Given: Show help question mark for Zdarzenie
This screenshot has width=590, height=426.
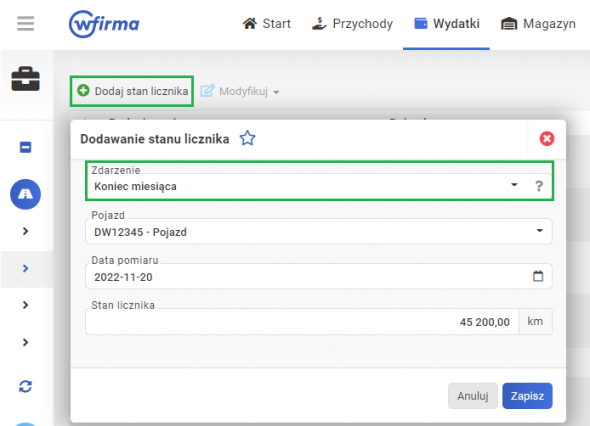Looking at the screenshot, I should point(539,186).
